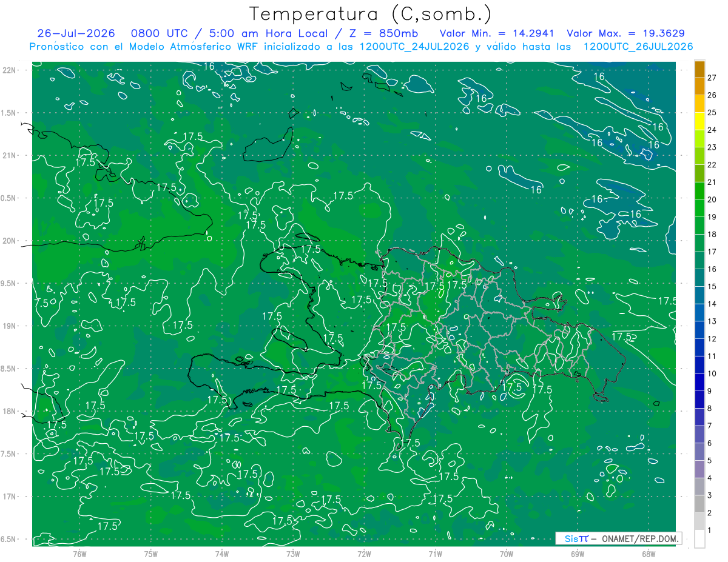Viewport: 728px width, 562px height.
Task: Click the "0800 UTC" time label
Action: [159, 33]
